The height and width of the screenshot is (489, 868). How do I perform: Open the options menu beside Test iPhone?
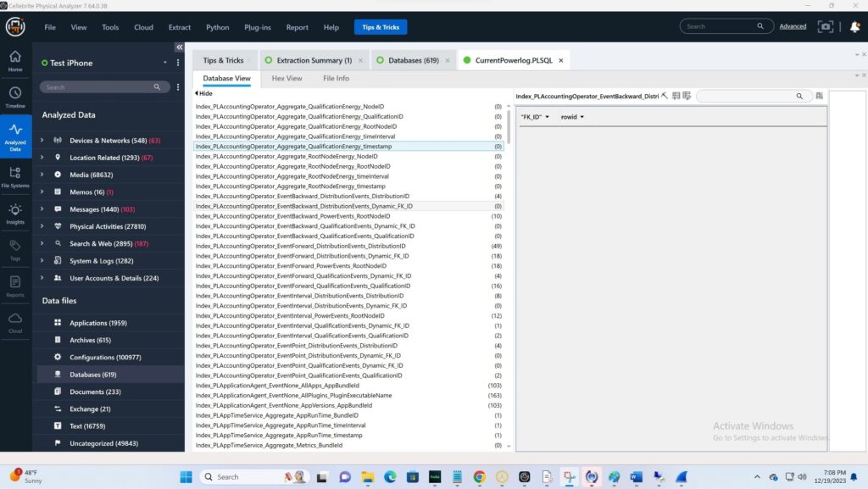(x=178, y=63)
